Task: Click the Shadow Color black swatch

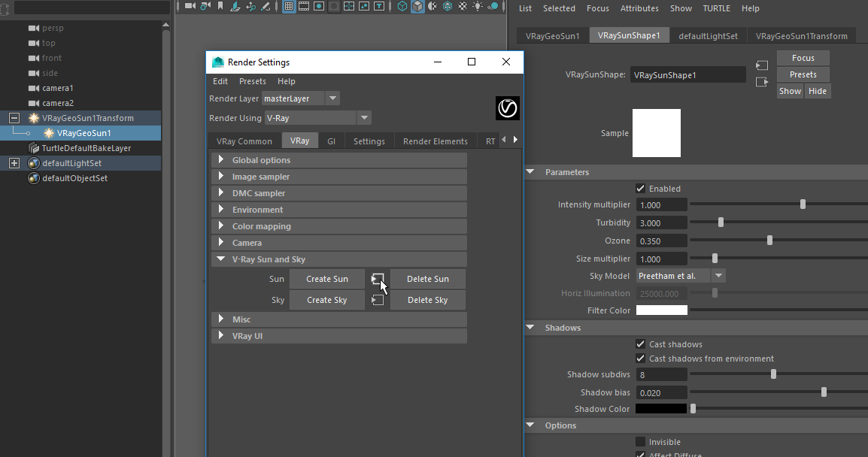Action: tap(661, 409)
